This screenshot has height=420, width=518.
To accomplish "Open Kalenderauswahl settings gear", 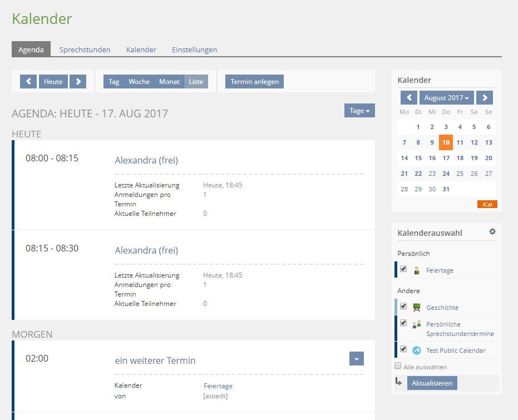I will (x=492, y=231).
